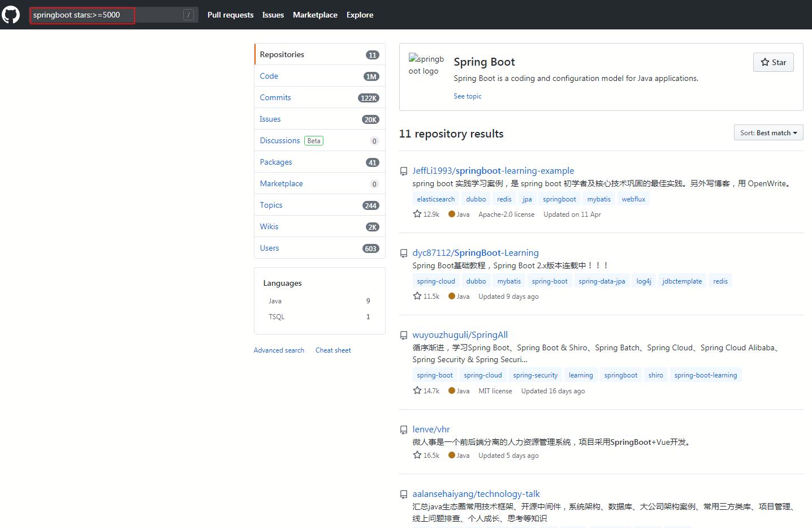Click Java language dot for SpringAll
812x528 pixels.
point(452,390)
